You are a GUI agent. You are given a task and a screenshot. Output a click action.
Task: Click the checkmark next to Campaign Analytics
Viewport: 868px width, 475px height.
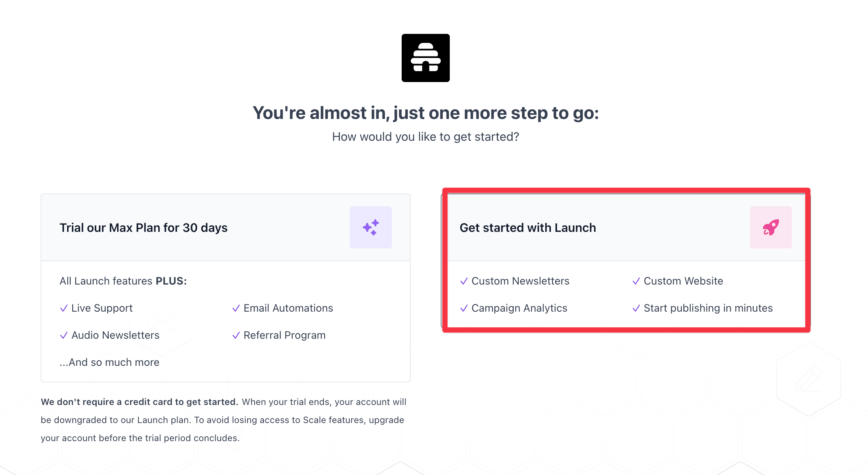coord(464,308)
